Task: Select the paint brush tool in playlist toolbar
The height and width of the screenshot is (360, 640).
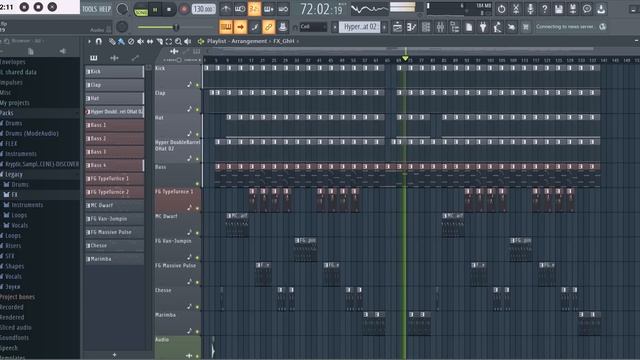Action: tap(121, 41)
